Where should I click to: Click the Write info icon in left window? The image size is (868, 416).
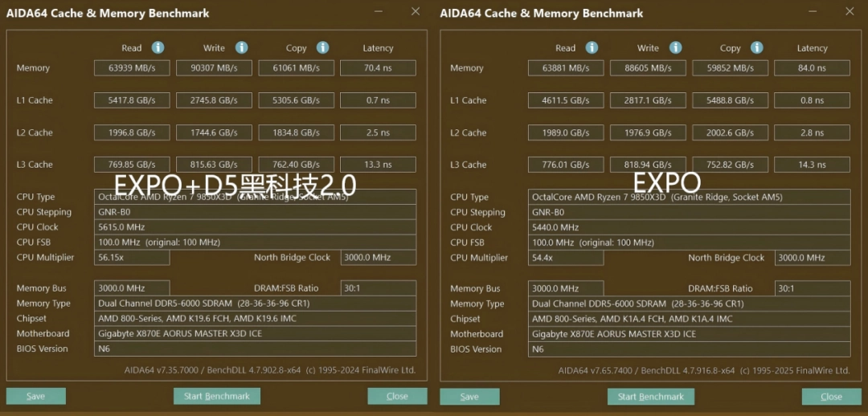241,48
